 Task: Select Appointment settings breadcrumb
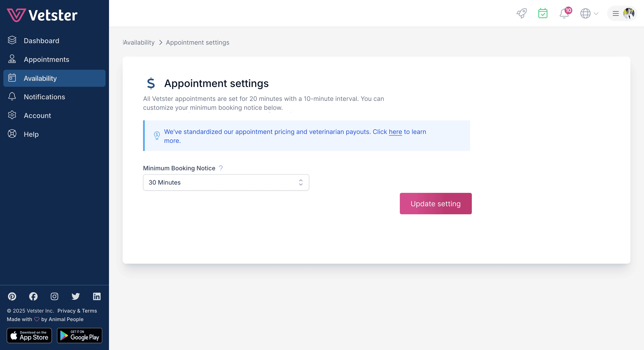pos(197,42)
